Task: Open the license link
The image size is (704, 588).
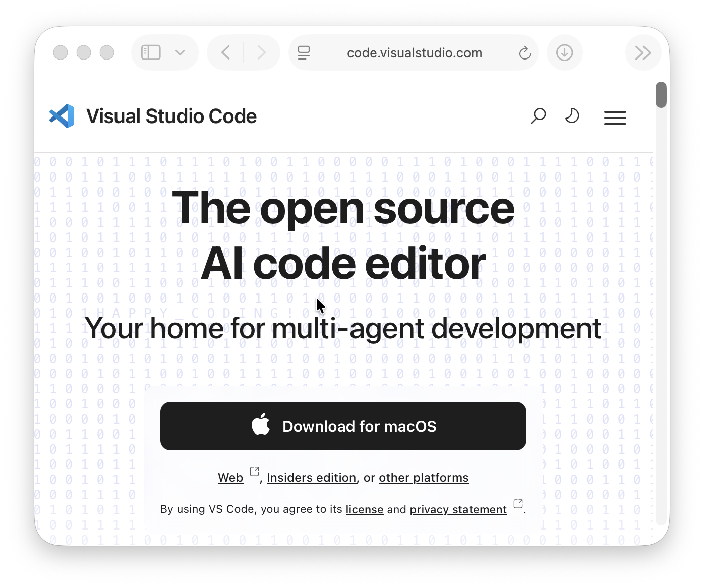Action: pyautogui.click(x=365, y=509)
